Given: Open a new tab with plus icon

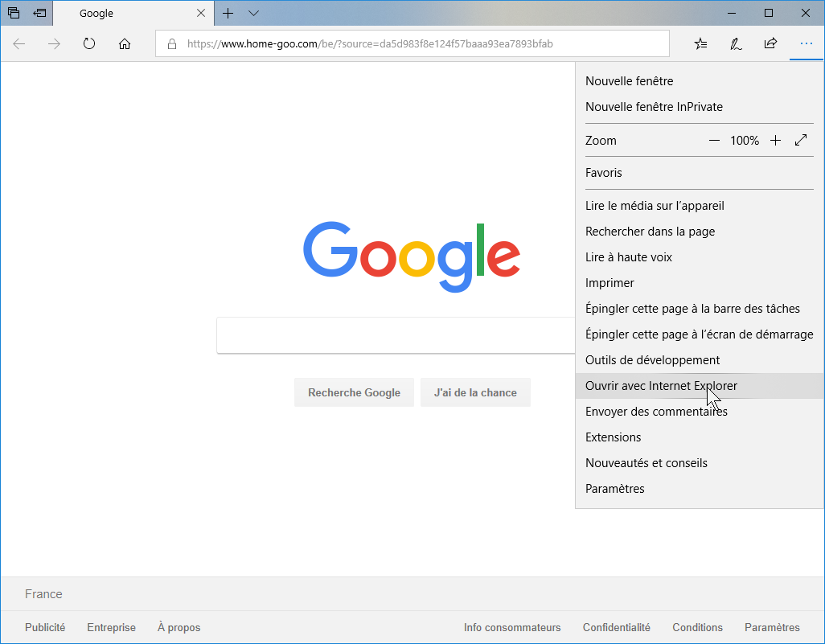Looking at the screenshot, I should point(228,13).
